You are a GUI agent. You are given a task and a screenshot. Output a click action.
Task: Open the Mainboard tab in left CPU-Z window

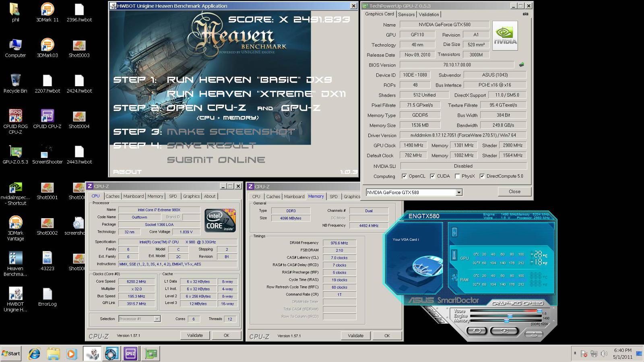tap(134, 196)
